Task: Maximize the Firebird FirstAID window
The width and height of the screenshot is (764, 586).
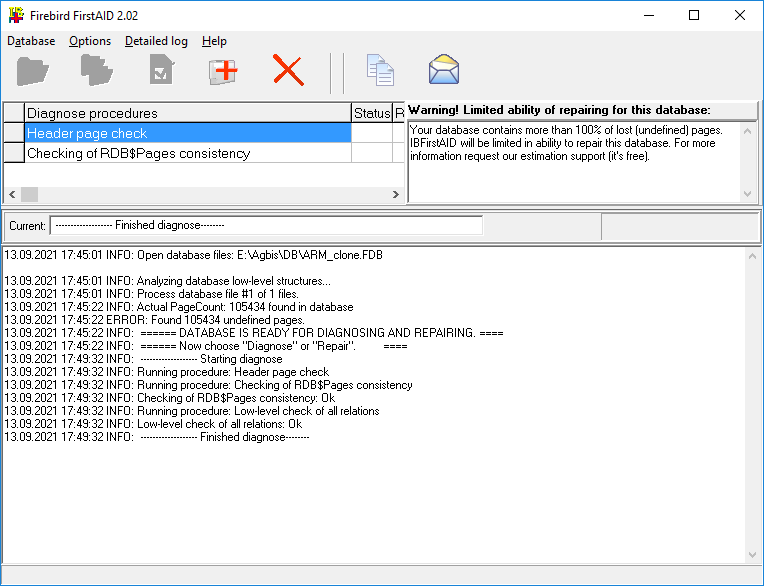Action: (x=694, y=15)
